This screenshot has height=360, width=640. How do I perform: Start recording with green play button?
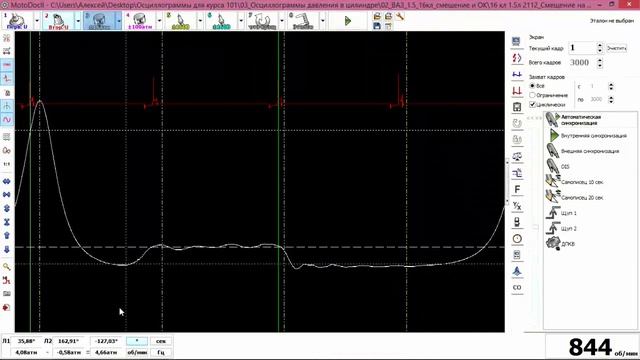[x=348, y=21]
